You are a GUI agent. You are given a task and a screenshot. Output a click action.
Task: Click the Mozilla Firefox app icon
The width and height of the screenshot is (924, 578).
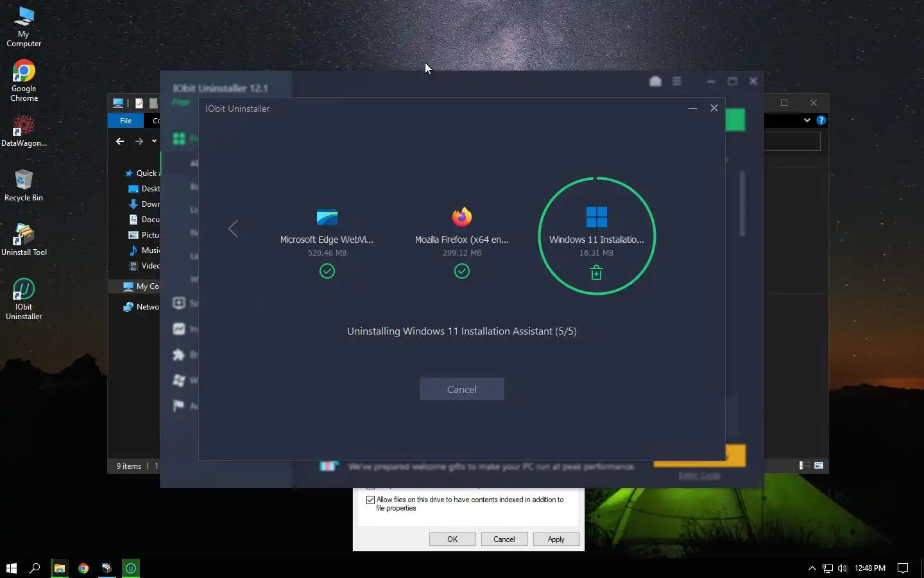(x=461, y=217)
